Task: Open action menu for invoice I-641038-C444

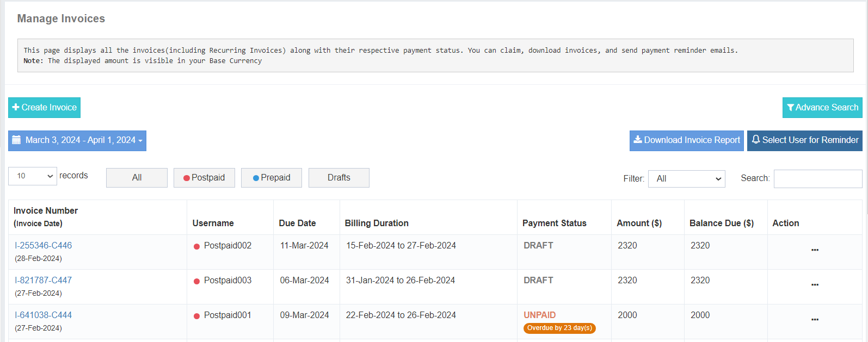Action: tap(815, 320)
